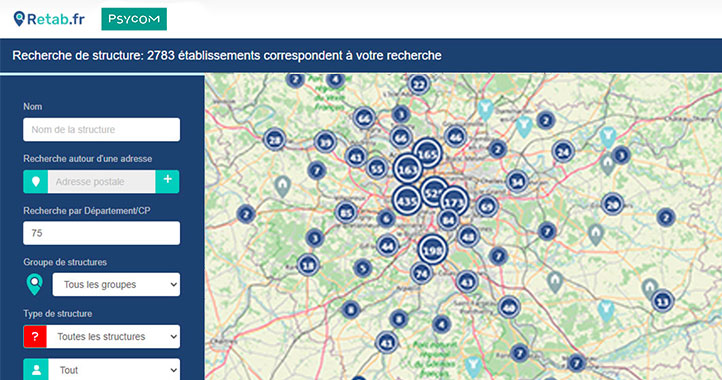Image resolution: width=722 pixels, height=380 pixels.
Task: Focus the Nom de la structure field
Action: (x=102, y=129)
